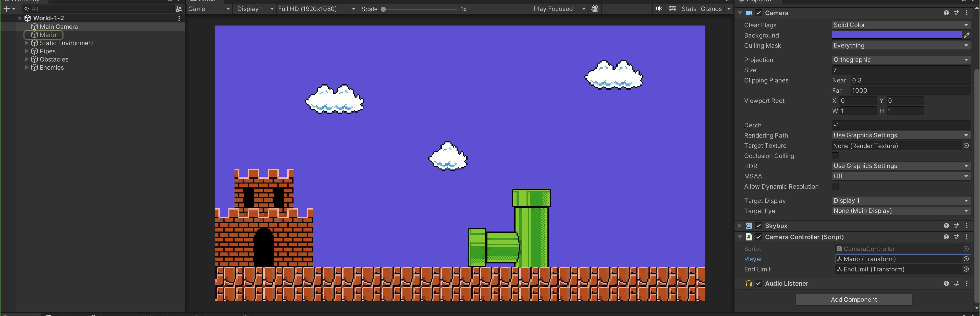Open Camera component presets icon
The width and height of the screenshot is (980, 316).
pos(957,13)
